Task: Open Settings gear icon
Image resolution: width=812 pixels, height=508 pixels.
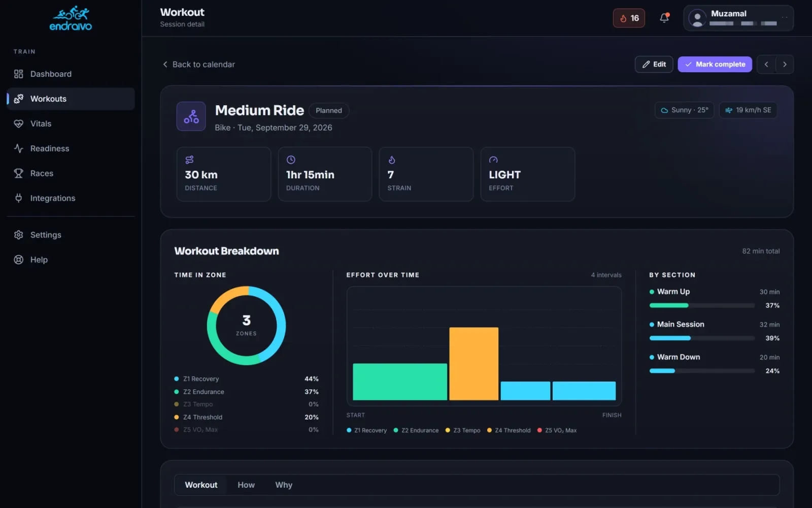Action: point(19,235)
